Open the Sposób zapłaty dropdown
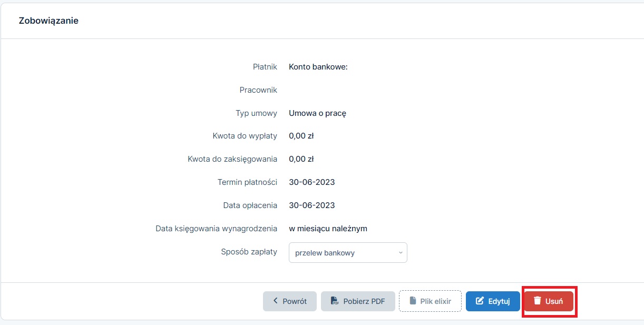Screen dimensions: 644x325 tap(348, 253)
